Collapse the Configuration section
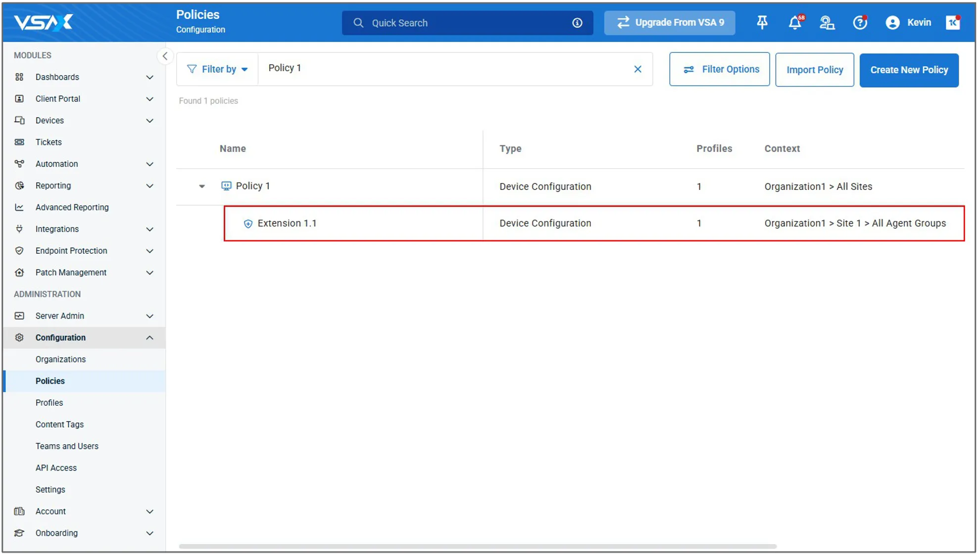This screenshot has height=555, width=980. (149, 337)
